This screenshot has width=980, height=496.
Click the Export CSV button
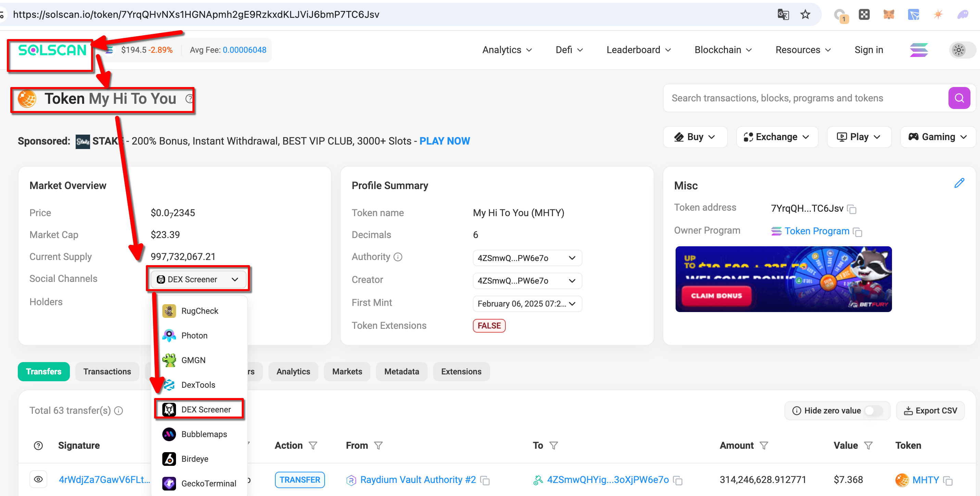coord(930,411)
